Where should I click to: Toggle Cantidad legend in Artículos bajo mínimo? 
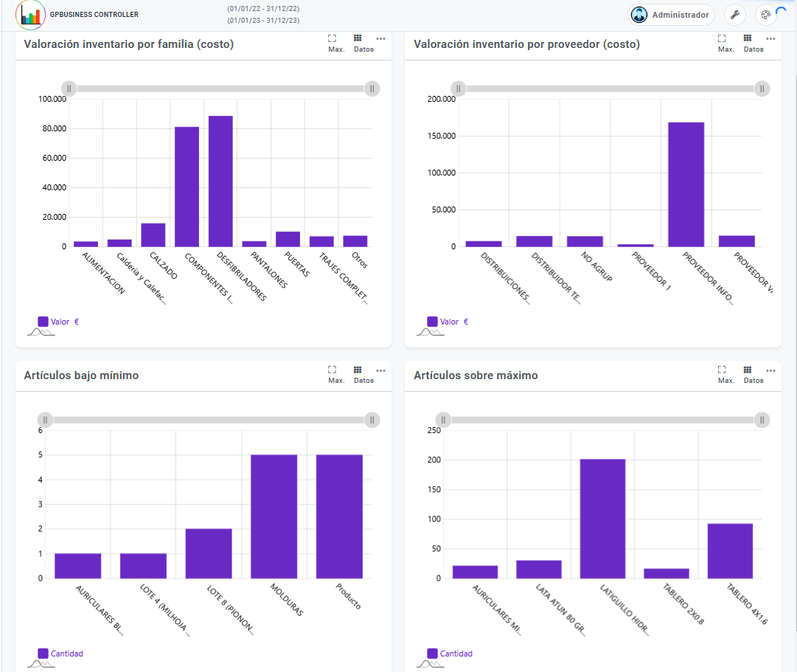point(60,654)
